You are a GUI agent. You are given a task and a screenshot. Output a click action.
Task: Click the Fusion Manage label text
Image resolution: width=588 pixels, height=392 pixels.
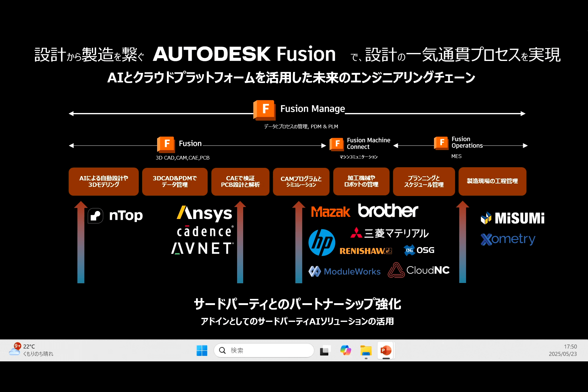tap(312, 109)
